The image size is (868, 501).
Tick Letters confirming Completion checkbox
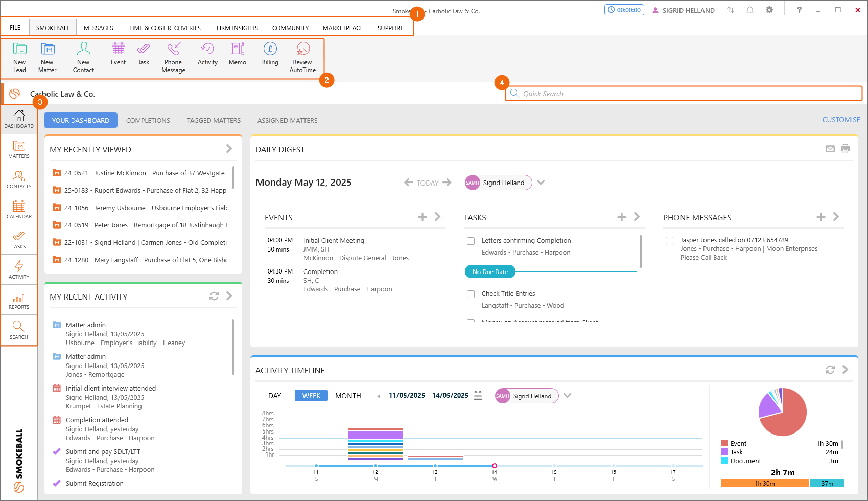click(471, 241)
